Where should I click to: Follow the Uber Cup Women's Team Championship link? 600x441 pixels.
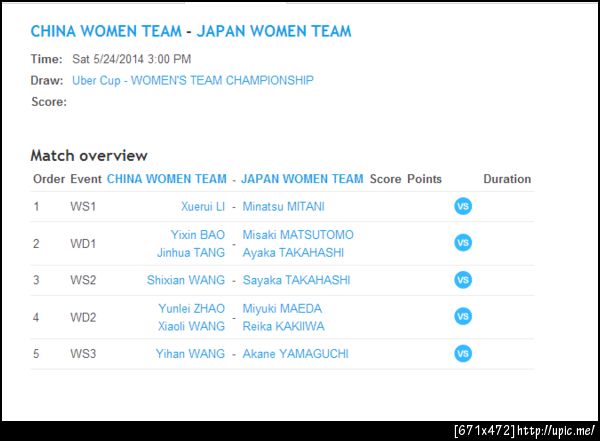(x=193, y=80)
